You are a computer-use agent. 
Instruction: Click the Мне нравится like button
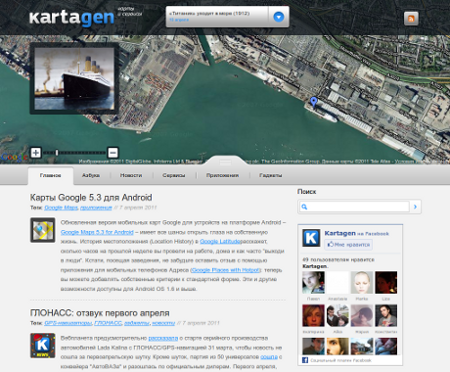click(x=348, y=244)
